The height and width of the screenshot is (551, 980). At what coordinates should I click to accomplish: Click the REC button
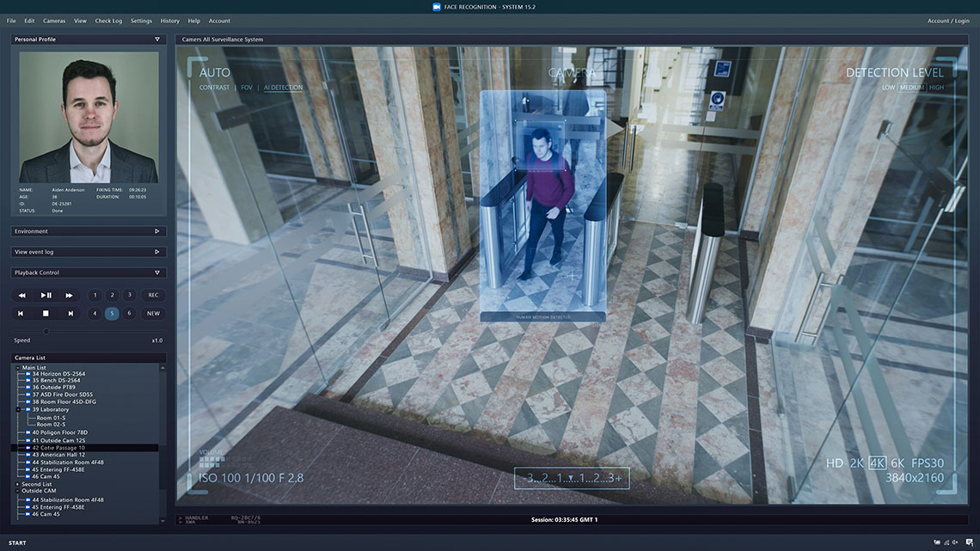pyautogui.click(x=153, y=295)
